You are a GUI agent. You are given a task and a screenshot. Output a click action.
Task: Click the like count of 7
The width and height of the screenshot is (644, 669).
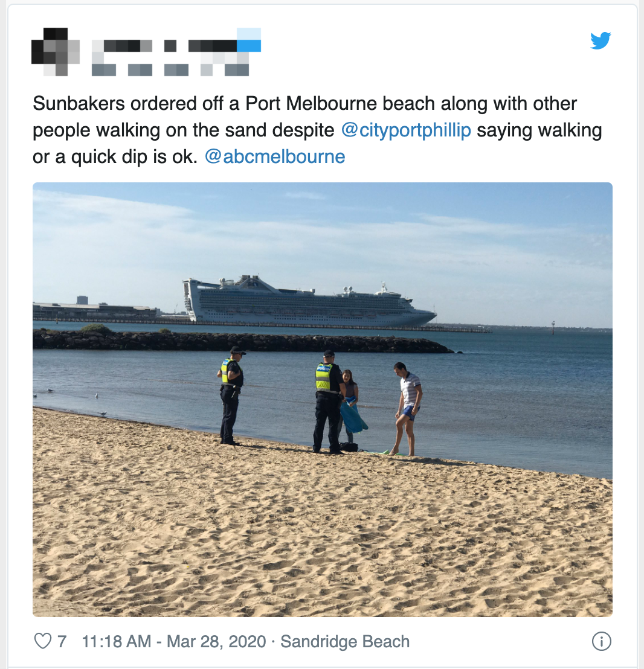click(x=62, y=641)
